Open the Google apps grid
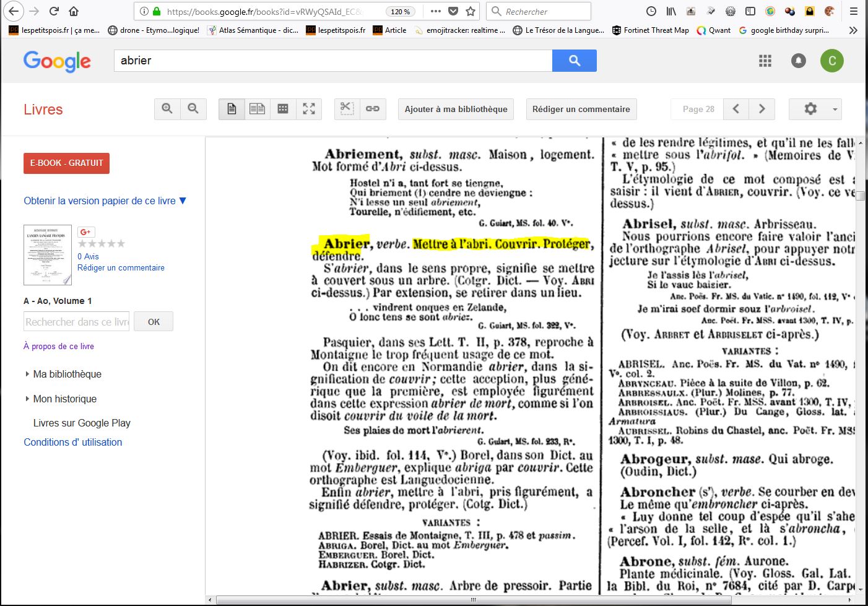Screen dimensions: 868x606 pos(765,61)
